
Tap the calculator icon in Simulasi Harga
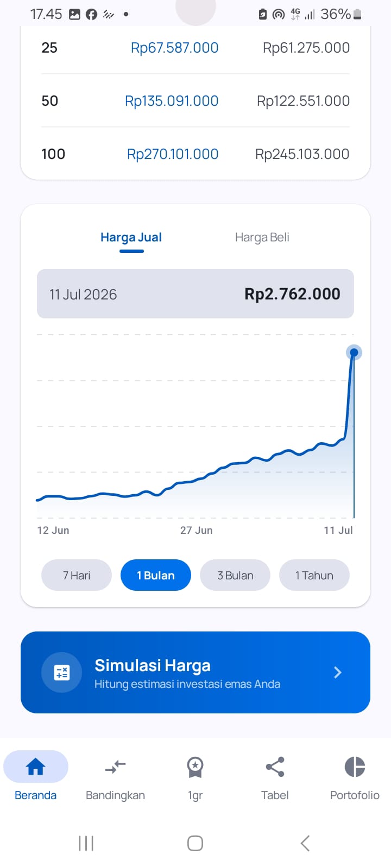pos(62,673)
